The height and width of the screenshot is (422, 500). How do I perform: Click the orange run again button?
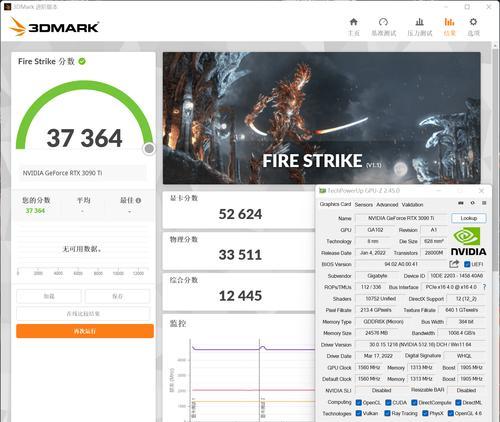click(x=85, y=331)
